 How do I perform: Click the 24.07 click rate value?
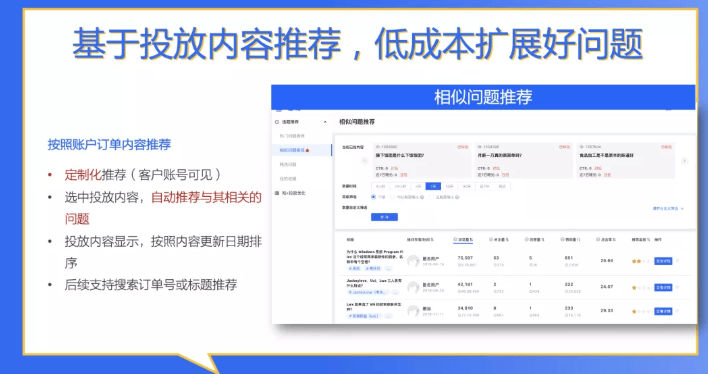(607, 287)
